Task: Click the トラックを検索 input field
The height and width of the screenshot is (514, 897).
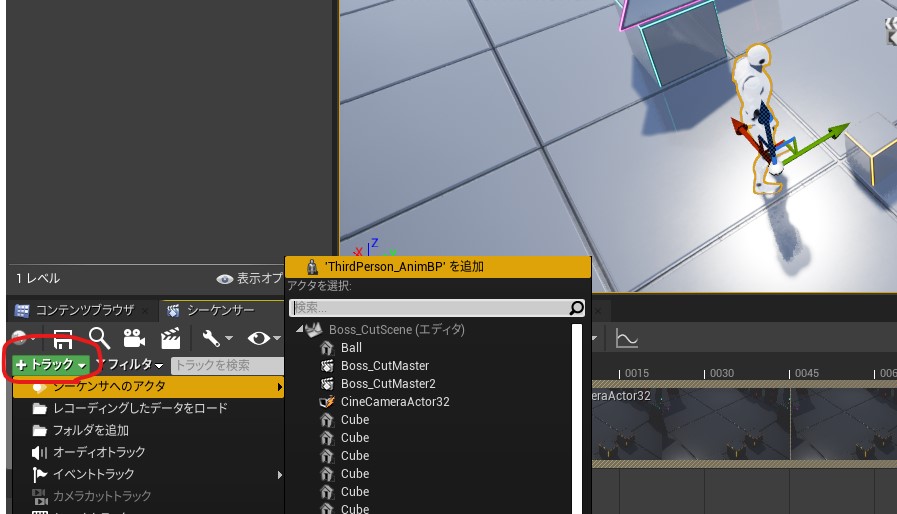Action: pos(228,365)
